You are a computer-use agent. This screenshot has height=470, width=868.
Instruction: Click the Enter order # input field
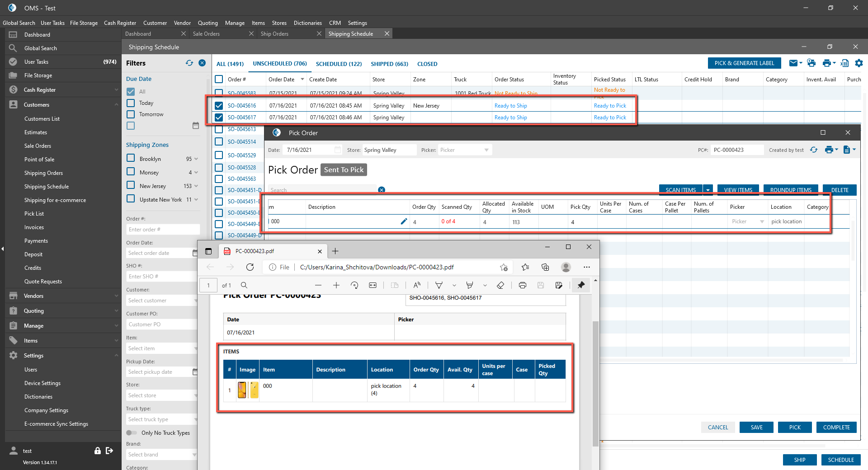[163, 230]
